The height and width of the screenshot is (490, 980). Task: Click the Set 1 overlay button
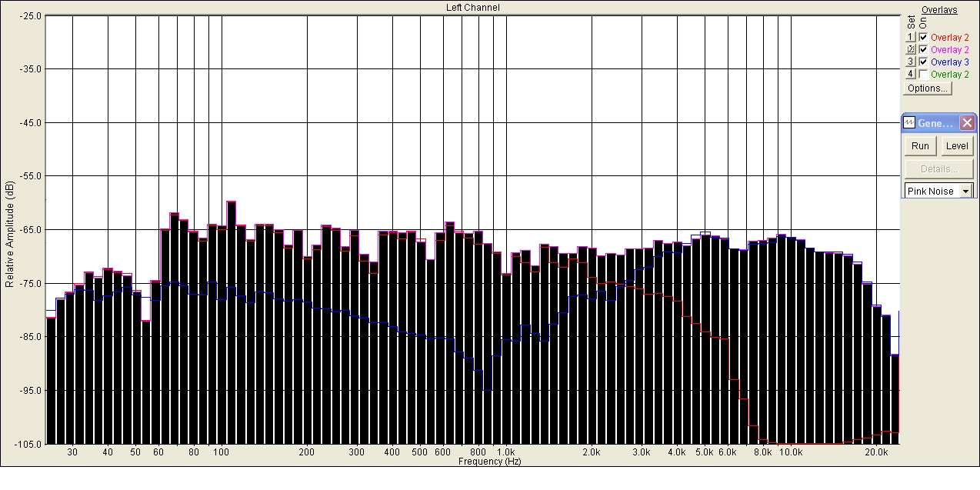click(911, 37)
